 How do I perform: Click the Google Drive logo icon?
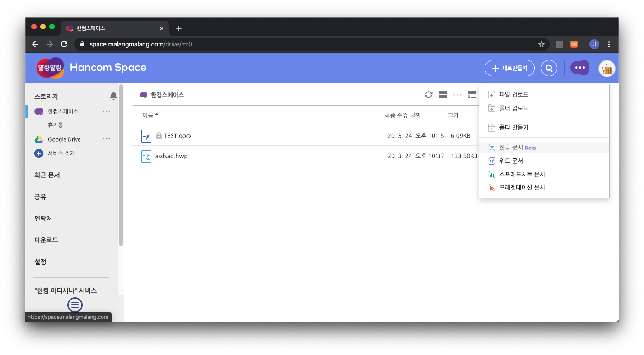[39, 139]
